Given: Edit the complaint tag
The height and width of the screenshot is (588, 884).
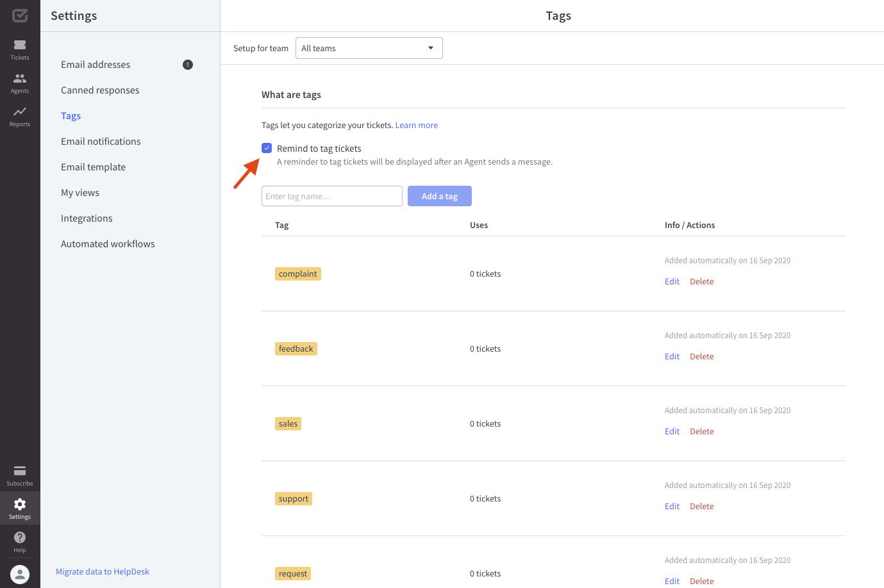Looking at the screenshot, I should [672, 281].
